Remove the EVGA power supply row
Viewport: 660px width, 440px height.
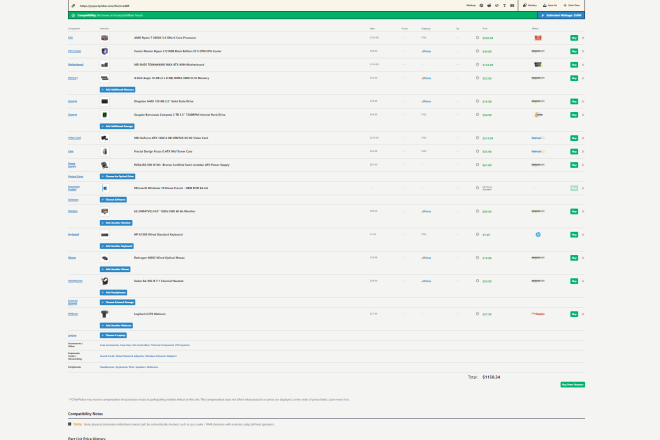pyautogui.click(x=583, y=165)
